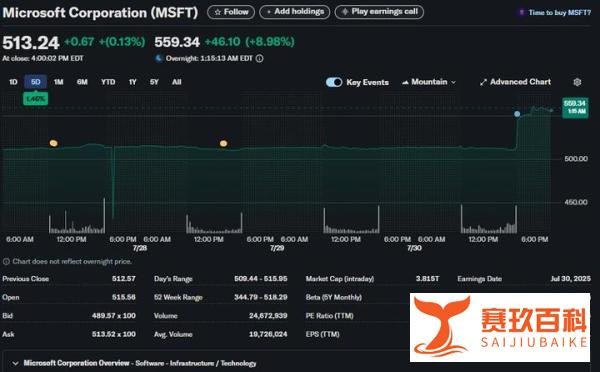Click the Bid value 489.57 x 100
600x372 pixels.
coord(114,316)
